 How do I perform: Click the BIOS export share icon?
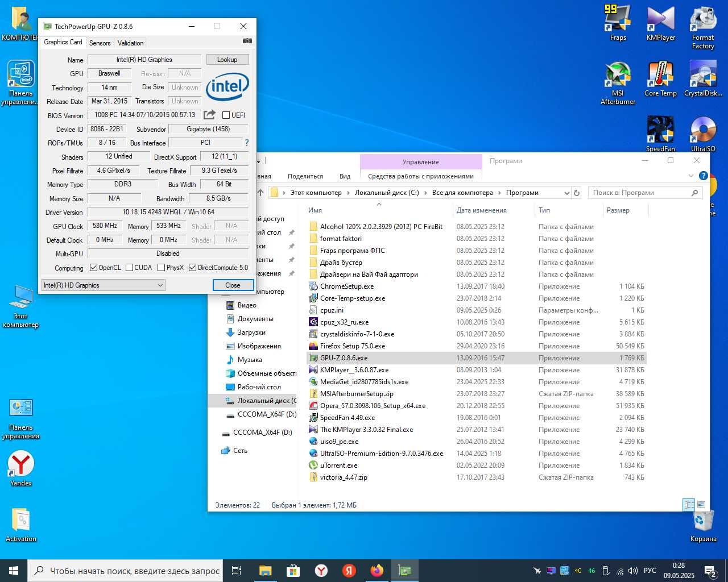pos(209,115)
